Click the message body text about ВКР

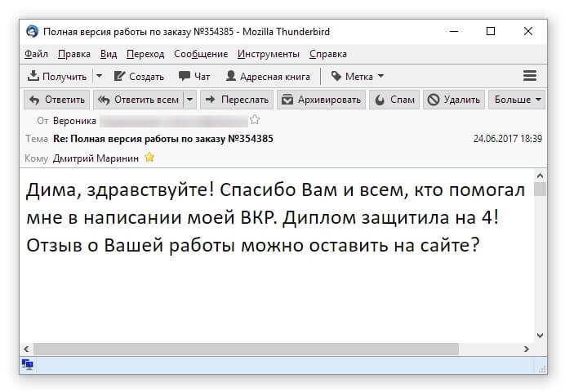coord(275,217)
